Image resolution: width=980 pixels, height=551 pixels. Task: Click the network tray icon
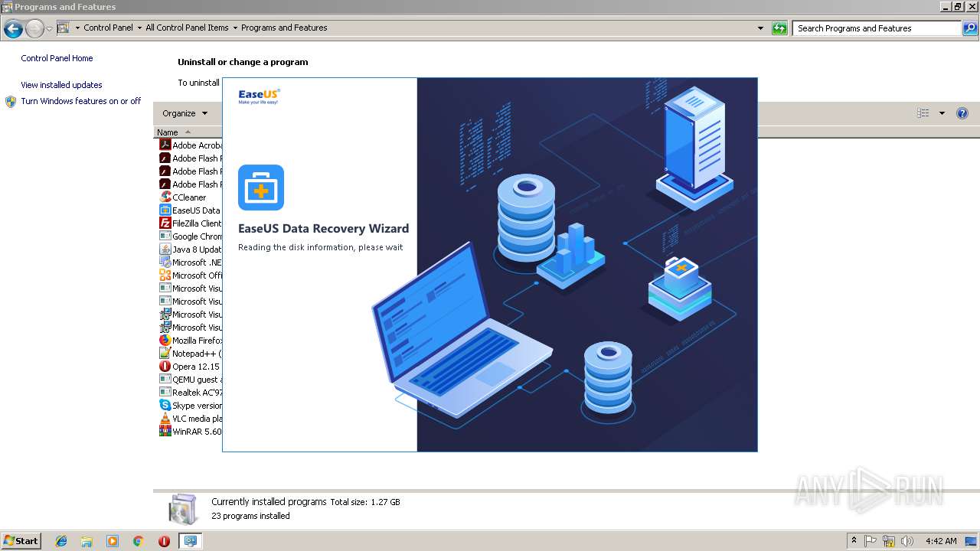click(x=889, y=541)
